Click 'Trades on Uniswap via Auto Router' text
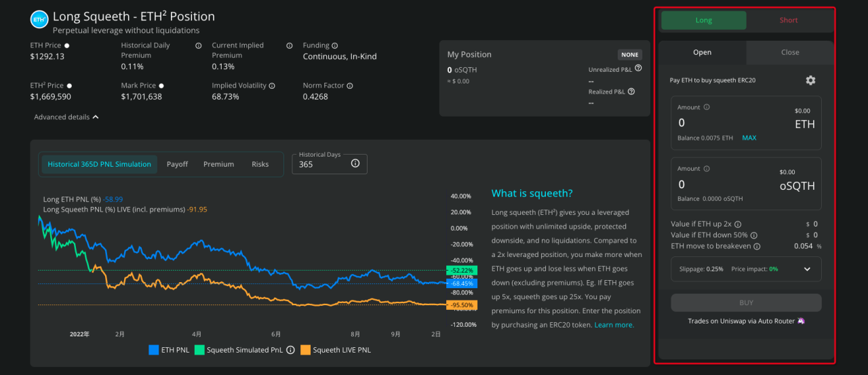This screenshot has height=375, width=868. tap(741, 321)
